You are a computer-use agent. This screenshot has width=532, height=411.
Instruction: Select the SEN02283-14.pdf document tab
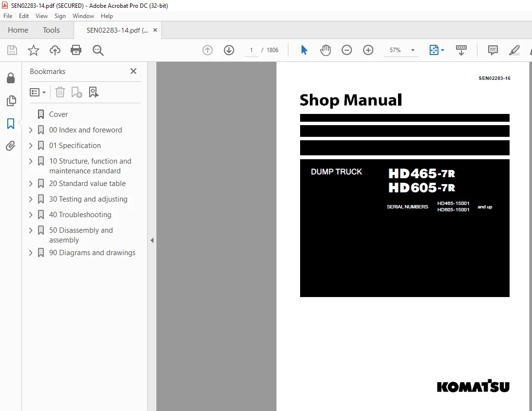pos(117,30)
